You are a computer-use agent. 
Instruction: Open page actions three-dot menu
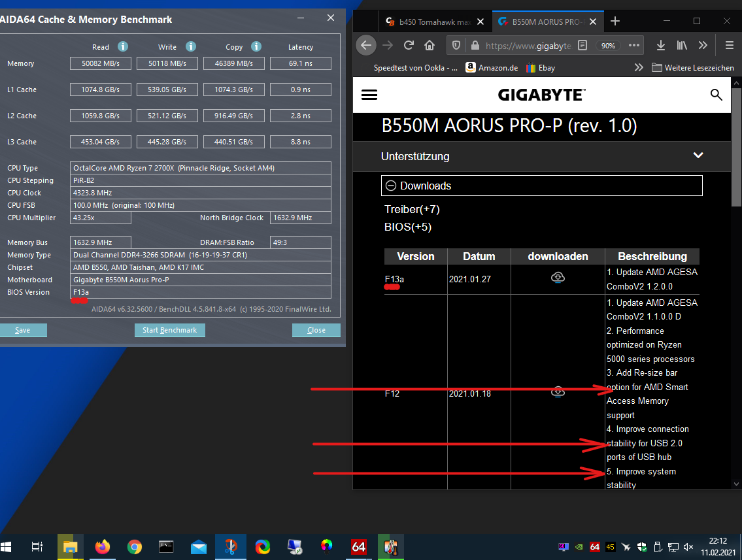(x=634, y=45)
